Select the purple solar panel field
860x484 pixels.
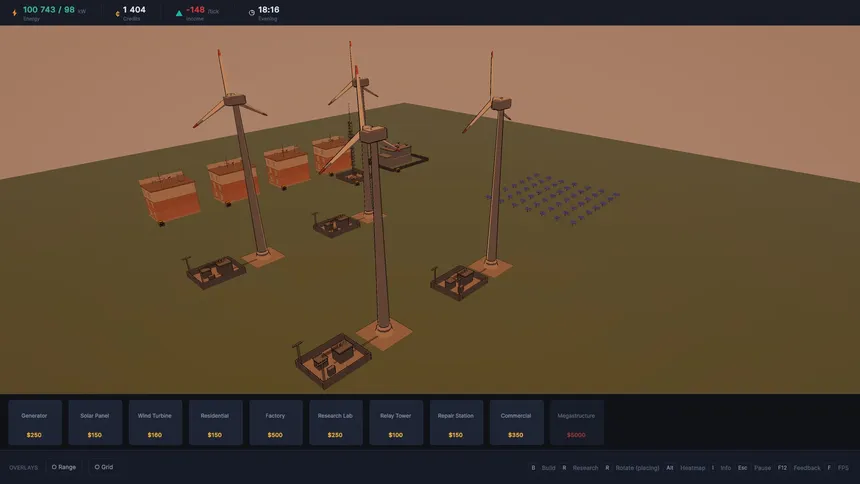point(553,199)
